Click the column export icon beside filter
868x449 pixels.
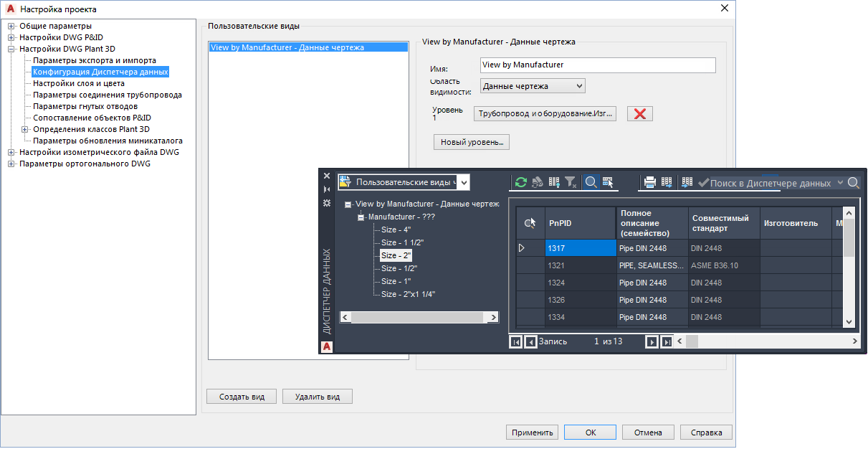coord(554,182)
